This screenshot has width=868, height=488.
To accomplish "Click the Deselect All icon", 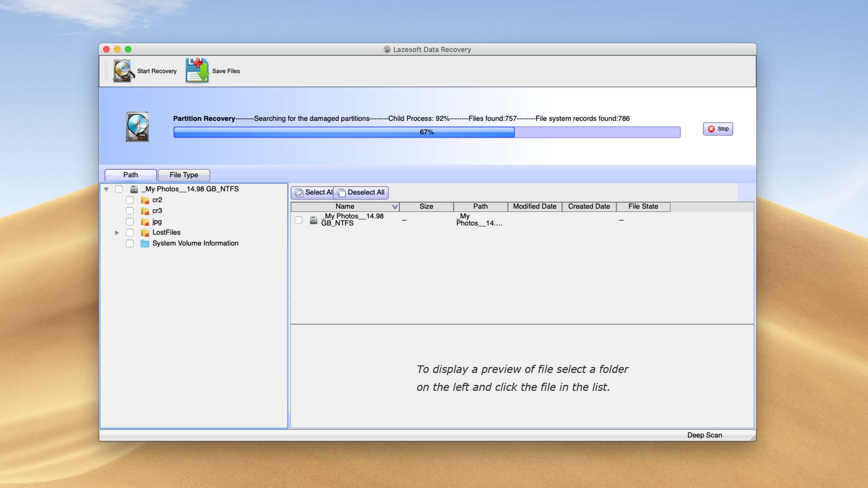I will tap(341, 193).
